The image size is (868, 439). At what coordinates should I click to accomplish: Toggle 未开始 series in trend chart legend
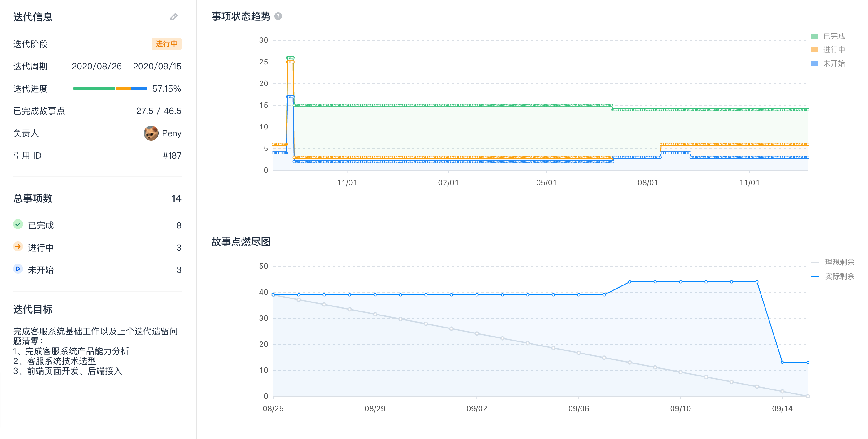click(834, 63)
